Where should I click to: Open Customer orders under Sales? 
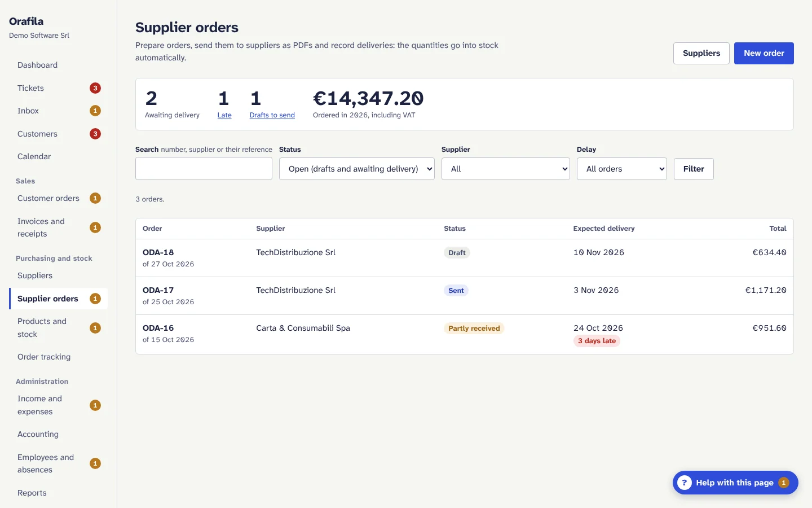point(58,198)
